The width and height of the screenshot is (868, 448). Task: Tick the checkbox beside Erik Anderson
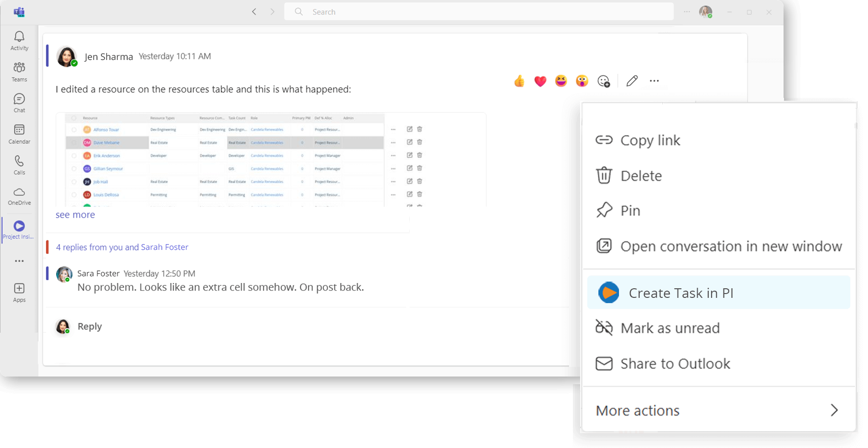(73, 155)
